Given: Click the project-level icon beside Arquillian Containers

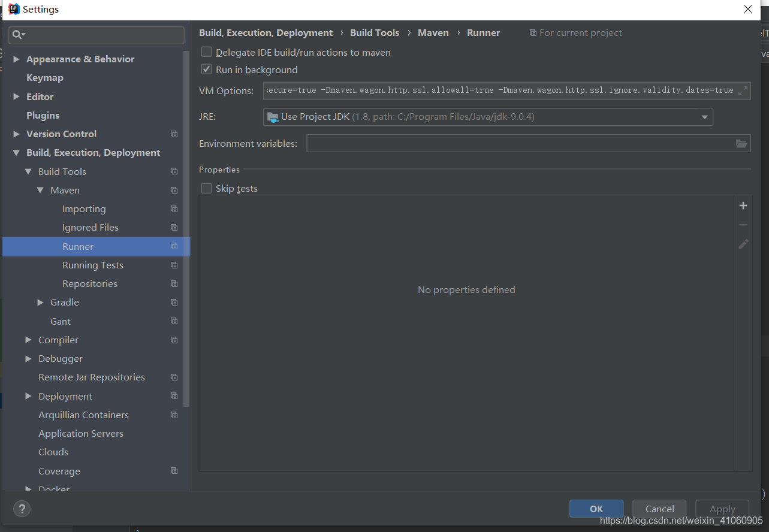Looking at the screenshot, I should pyautogui.click(x=174, y=415).
